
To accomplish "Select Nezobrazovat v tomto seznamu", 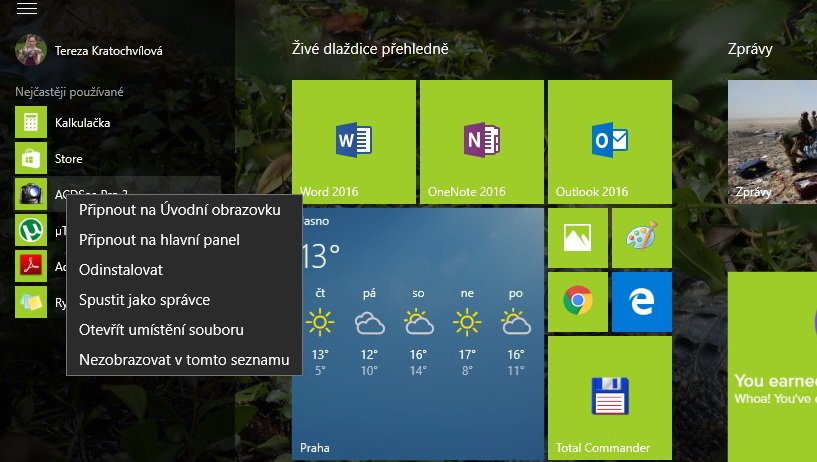I will point(184,360).
